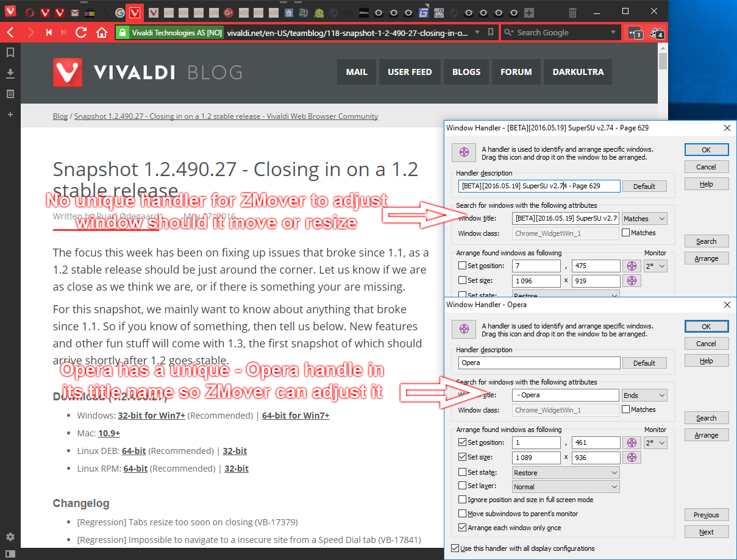Add a web panel with the sidebar plus

pyautogui.click(x=10, y=115)
